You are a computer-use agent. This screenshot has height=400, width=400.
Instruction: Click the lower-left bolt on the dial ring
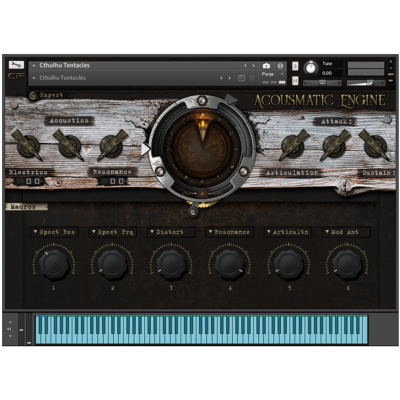coord(160,171)
